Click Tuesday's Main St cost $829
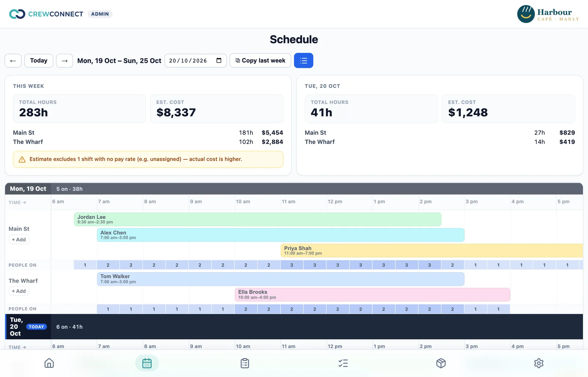This screenshot has width=588, height=377. click(567, 133)
